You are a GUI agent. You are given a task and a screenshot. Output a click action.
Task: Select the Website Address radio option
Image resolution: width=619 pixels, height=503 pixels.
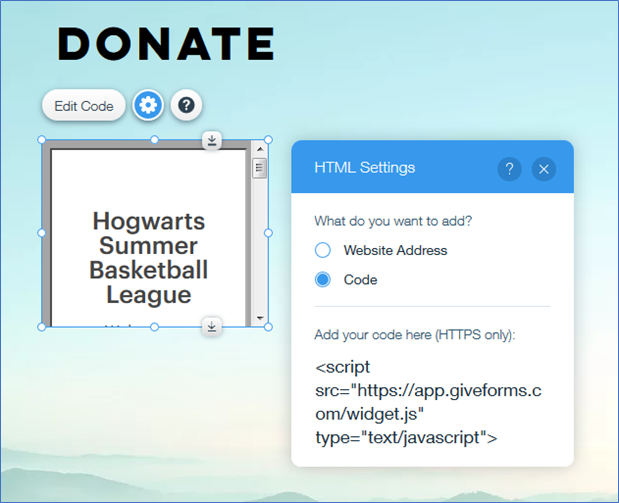click(x=323, y=250)
